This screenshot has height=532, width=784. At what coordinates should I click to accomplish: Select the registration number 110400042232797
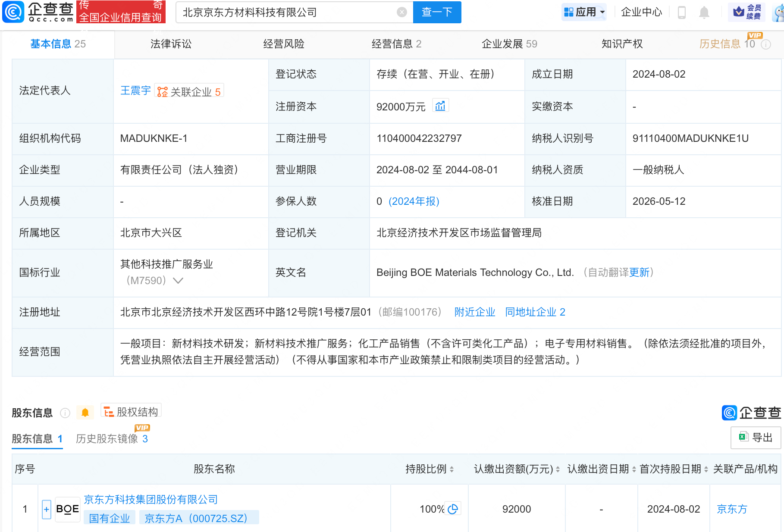[419, 138]
